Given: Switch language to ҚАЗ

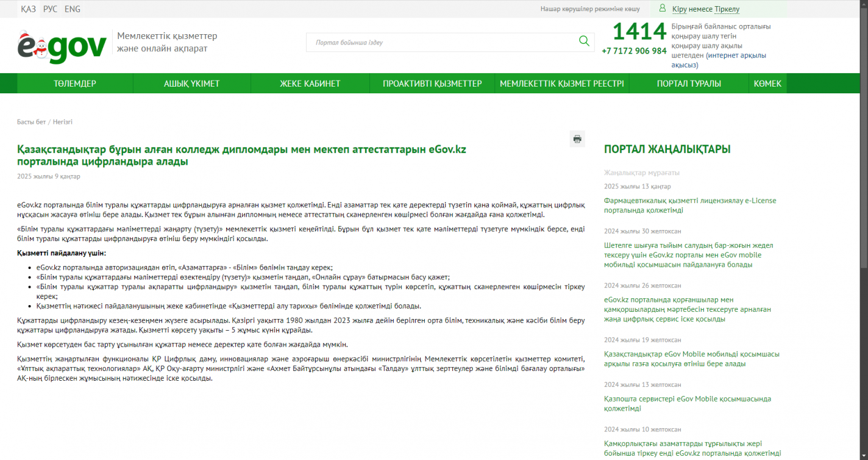Looking at the screenshot, I should [28, 9].
